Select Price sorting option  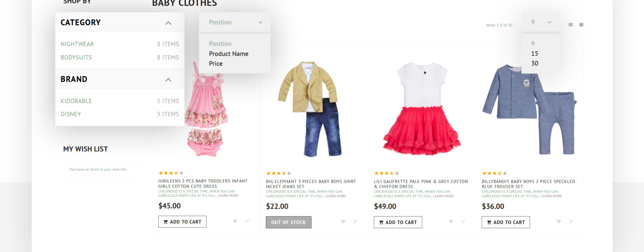point(216,64)
